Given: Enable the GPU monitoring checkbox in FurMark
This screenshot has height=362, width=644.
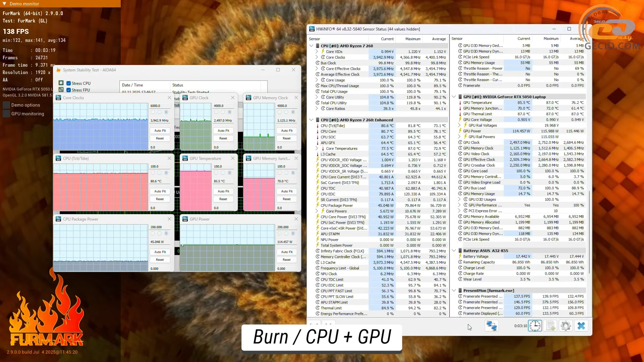Looking at the screenshot, I should point(6,114).
